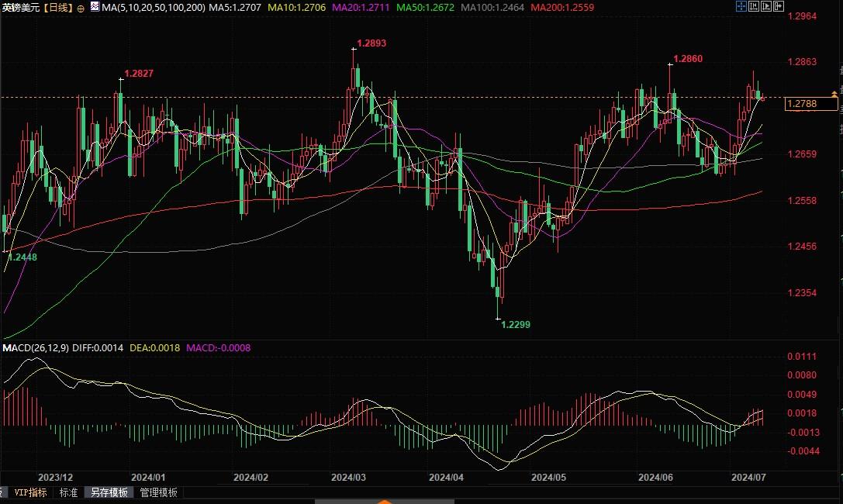Click the 1.2863 price axis label
This screenshot has width=843, height=504.
tap(802, 62)
